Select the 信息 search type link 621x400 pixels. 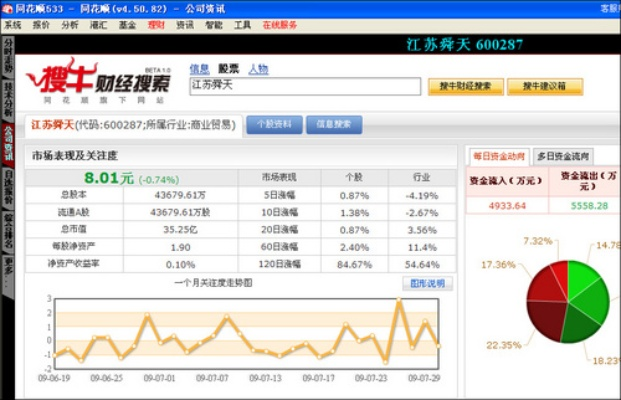(199, 69)
